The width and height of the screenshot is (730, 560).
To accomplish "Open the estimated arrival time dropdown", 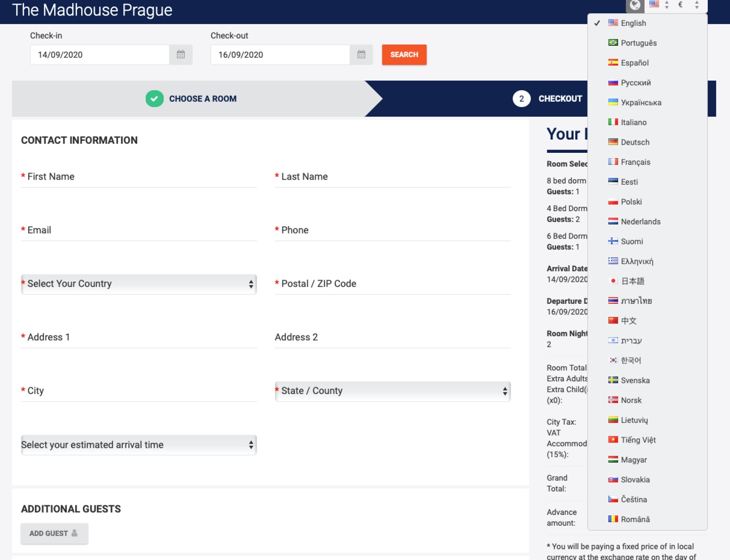I will coord(139,445).
